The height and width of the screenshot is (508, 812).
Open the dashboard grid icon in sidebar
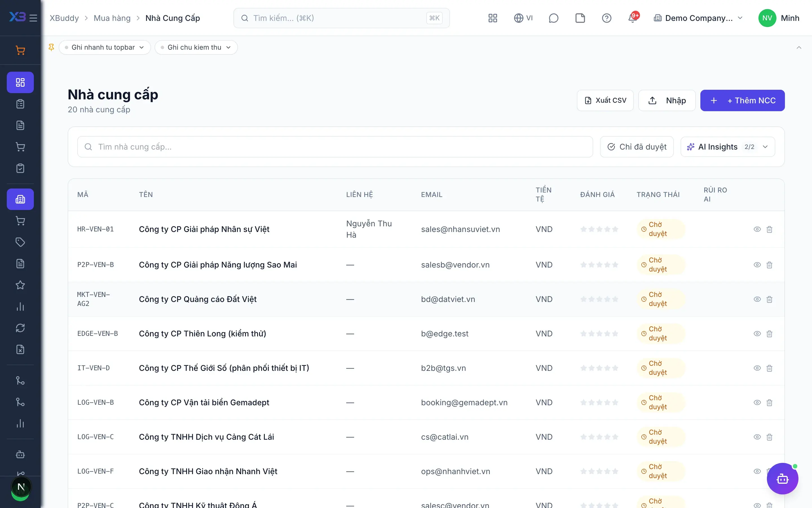click(20, 82)
